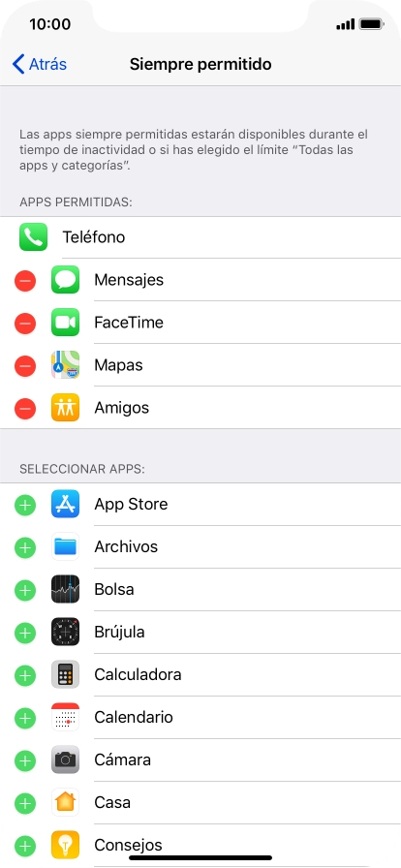Tap the Brújula compass icon
Image resolution: width=401 pixels, height=868 pixels.
tap(65, 632)
